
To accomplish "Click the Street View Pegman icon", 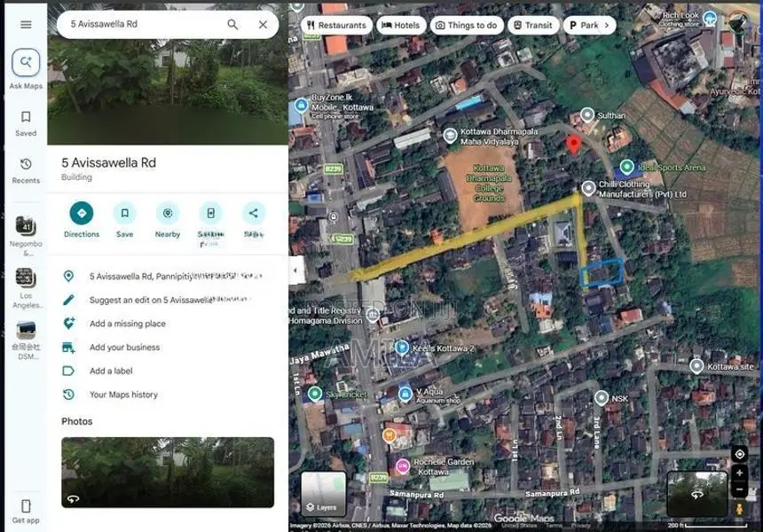I will point(740,509).
